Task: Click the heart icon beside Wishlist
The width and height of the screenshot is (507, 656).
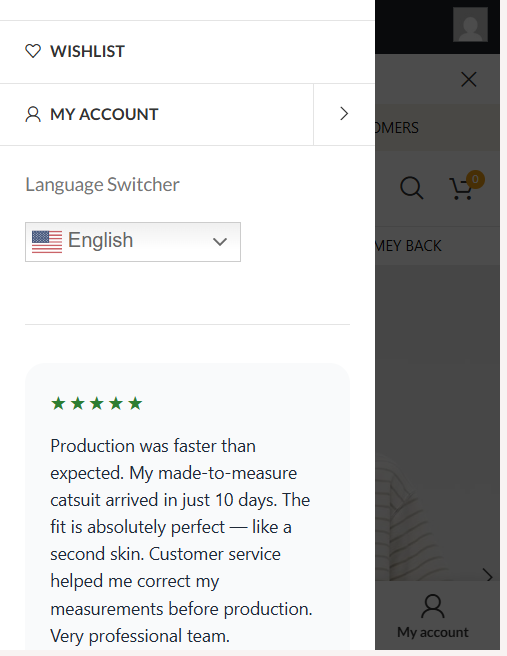Action: 33,51
